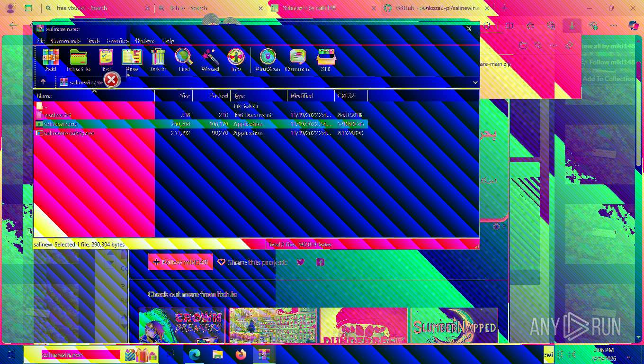Pin the downloads panel
Screen dimensions: 644x364
[569, 45]
